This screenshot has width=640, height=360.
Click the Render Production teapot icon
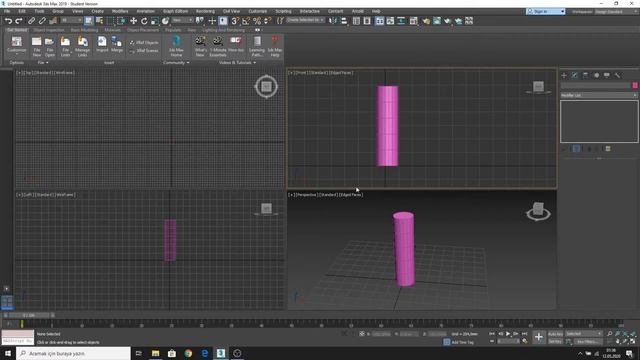tap(447, 20)
